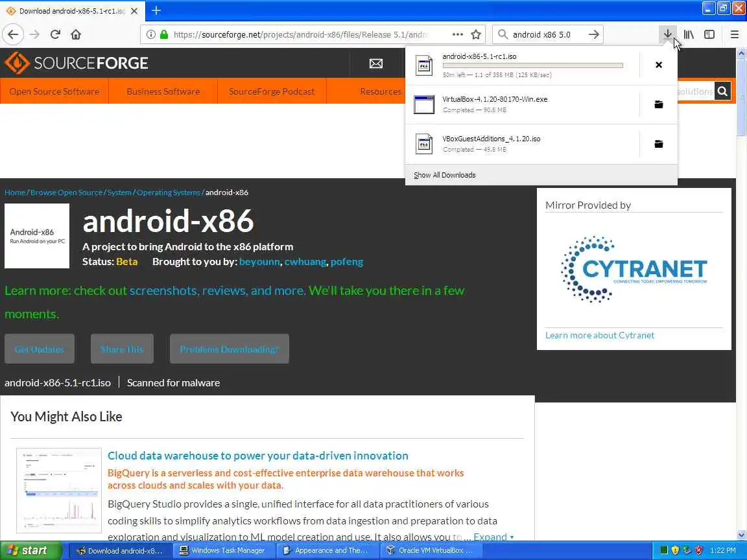The image size is (747, 560).
Task: Click the Get Updates button
Action: (39, 349)
